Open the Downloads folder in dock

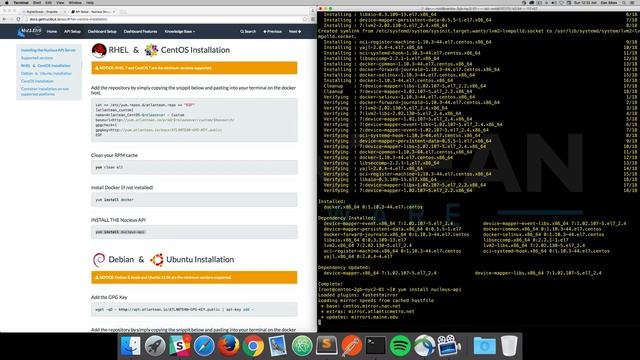click(484, 346)
